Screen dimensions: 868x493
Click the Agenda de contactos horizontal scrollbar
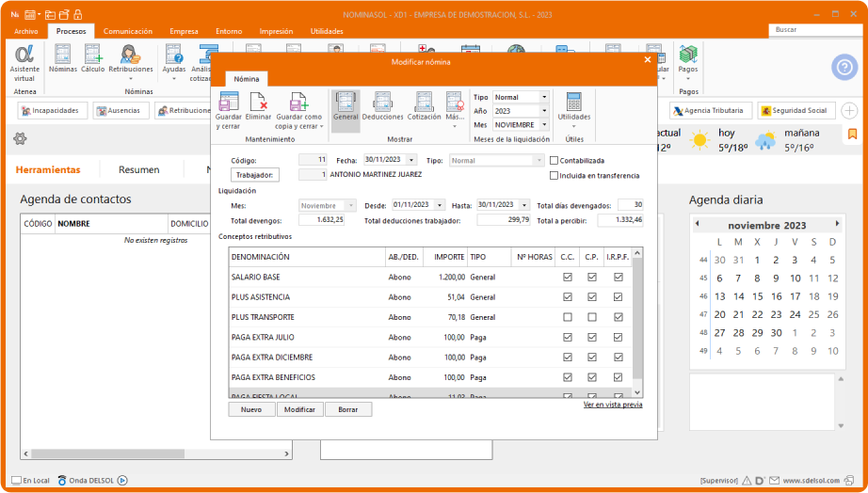point(108,453)
